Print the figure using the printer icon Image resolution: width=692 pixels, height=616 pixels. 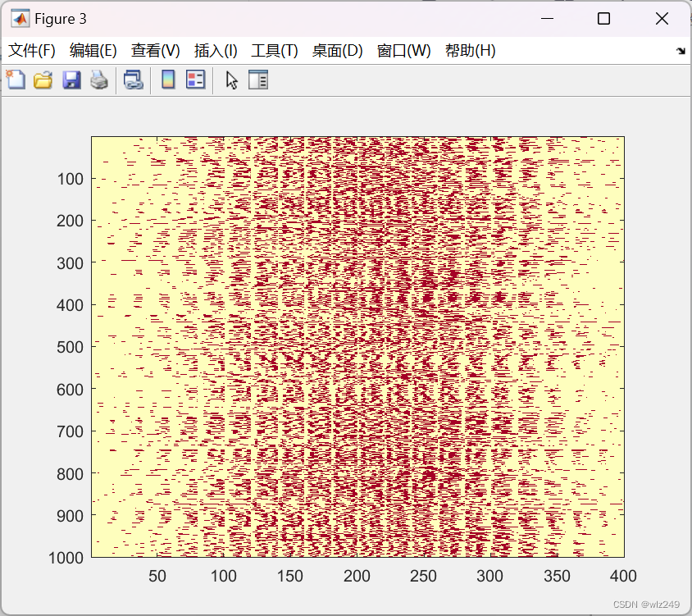[99, 80]
